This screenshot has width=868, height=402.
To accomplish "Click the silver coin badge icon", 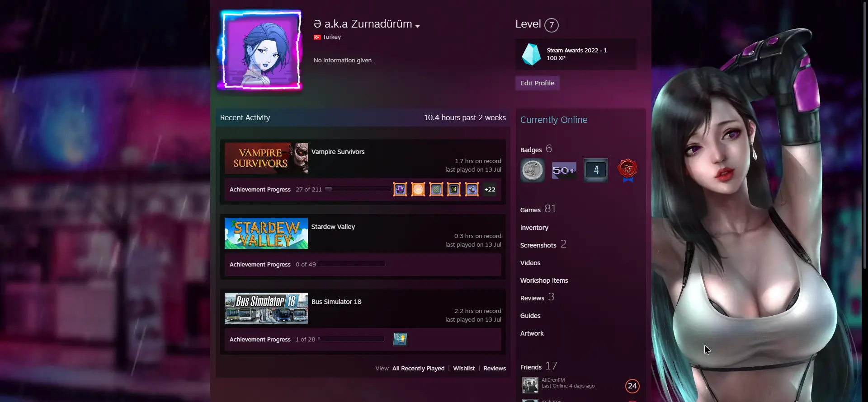I will coord(533,170).
